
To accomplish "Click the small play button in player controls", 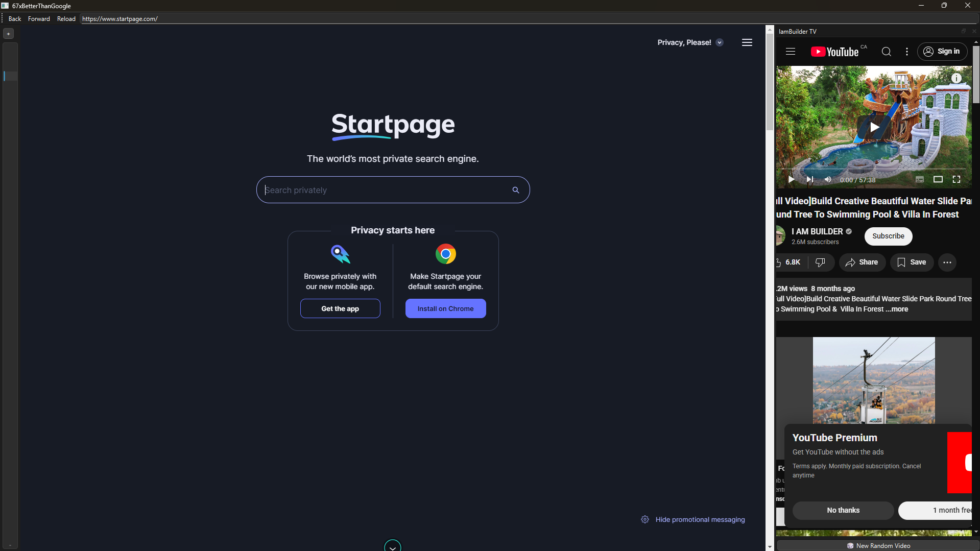I will click(x=791, y=180).
